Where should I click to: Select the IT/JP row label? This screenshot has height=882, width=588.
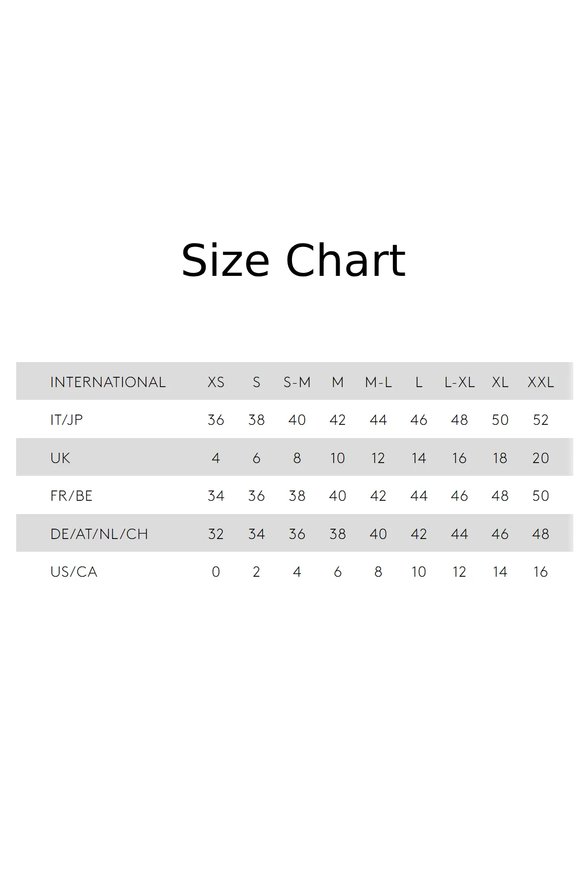click(x=67, y=420)
